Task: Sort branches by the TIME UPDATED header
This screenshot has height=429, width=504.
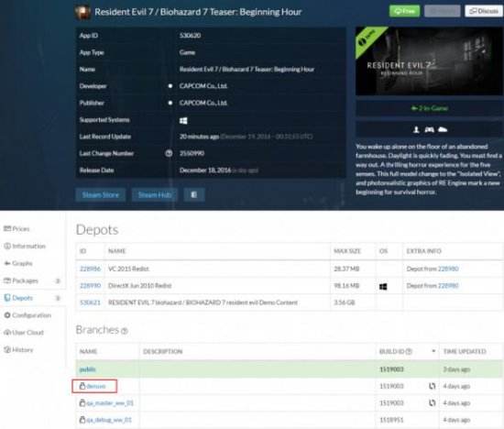Action: (x=465, y=351)
